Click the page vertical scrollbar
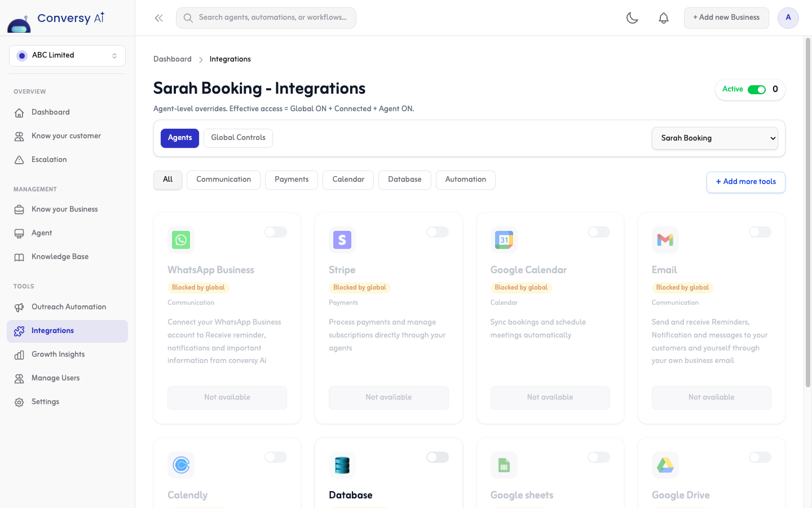The height and width of the screenshot is (508, 812). click(x=808, y=212)
